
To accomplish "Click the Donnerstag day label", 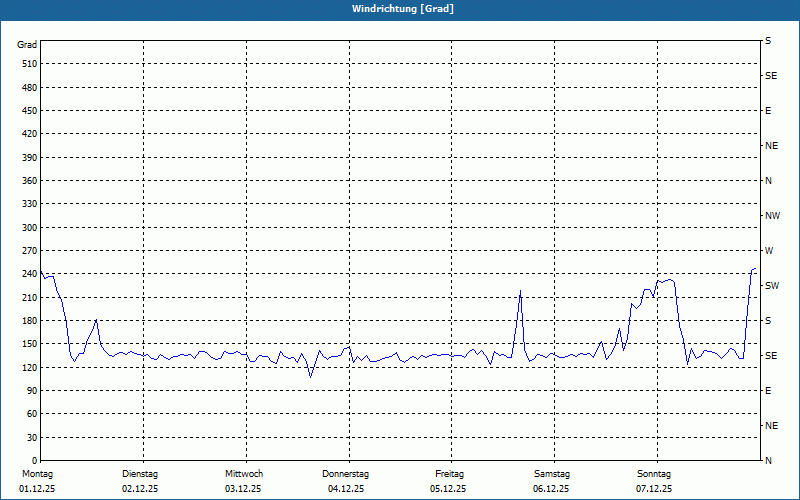I will point(346,474).
